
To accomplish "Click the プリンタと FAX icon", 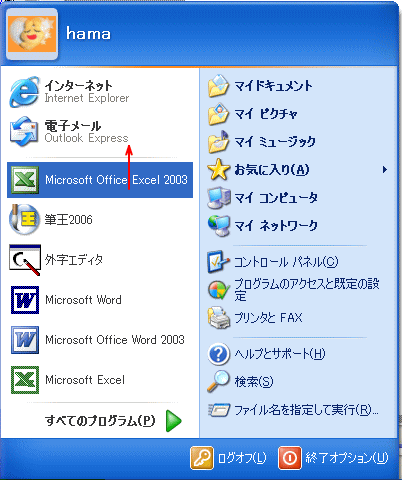I will (x=218, y=318).
